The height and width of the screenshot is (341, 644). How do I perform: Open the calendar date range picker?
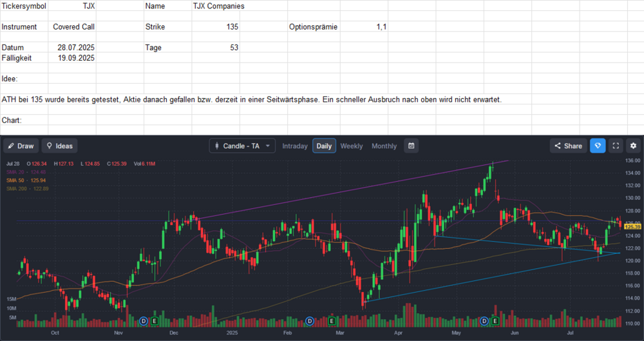click(412, 146)
